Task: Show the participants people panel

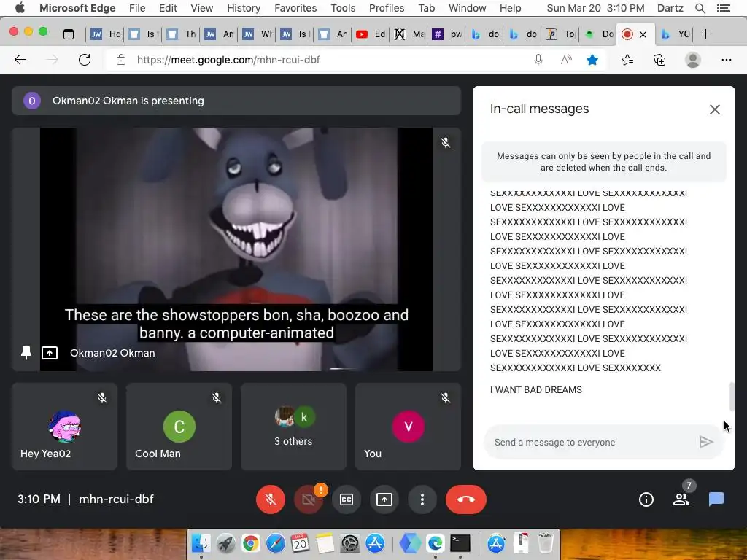Action: tap(681, 499)
